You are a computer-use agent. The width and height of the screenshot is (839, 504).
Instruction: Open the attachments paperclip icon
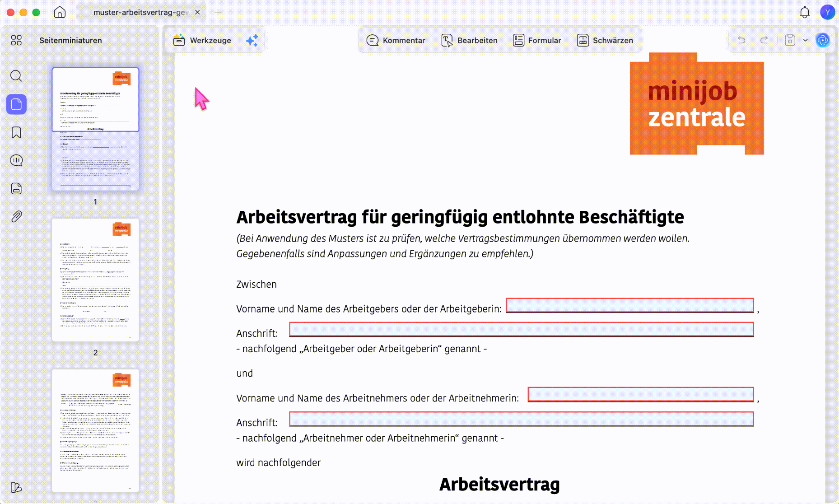pyautogui.click(x=16, y=216)
